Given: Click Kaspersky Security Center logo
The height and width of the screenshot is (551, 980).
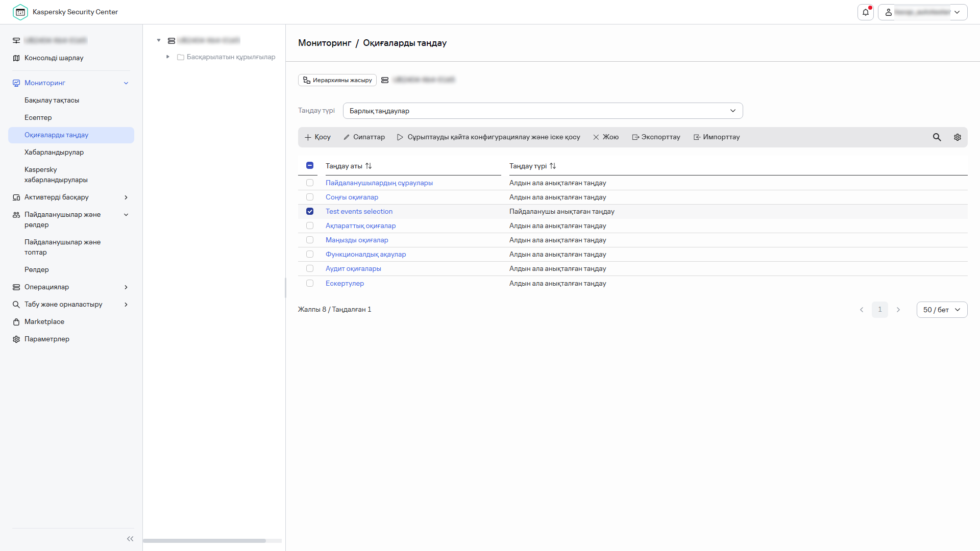Looking at the screenshot, I should (20, 12).
